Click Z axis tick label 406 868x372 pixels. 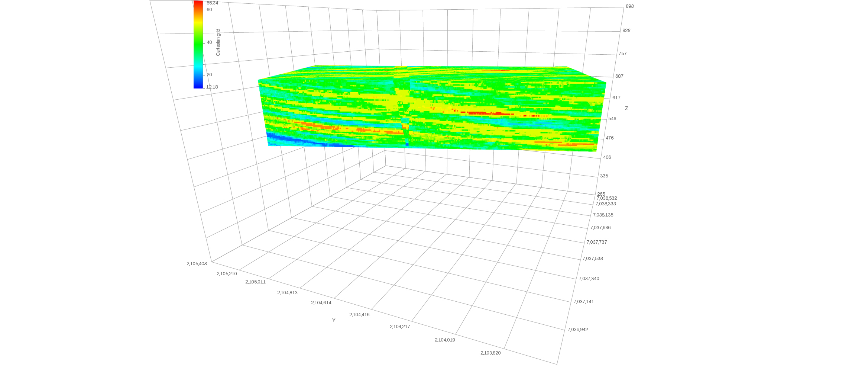tap(607, 157)
